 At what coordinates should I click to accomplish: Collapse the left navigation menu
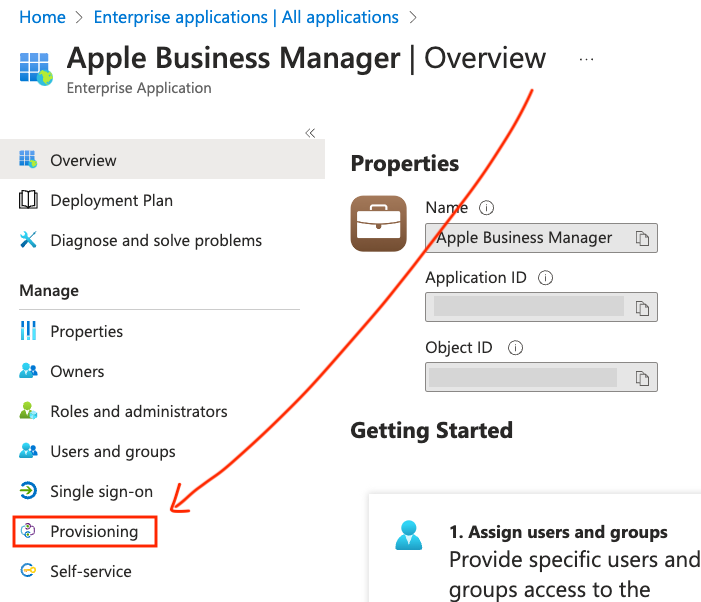(310, 133)
